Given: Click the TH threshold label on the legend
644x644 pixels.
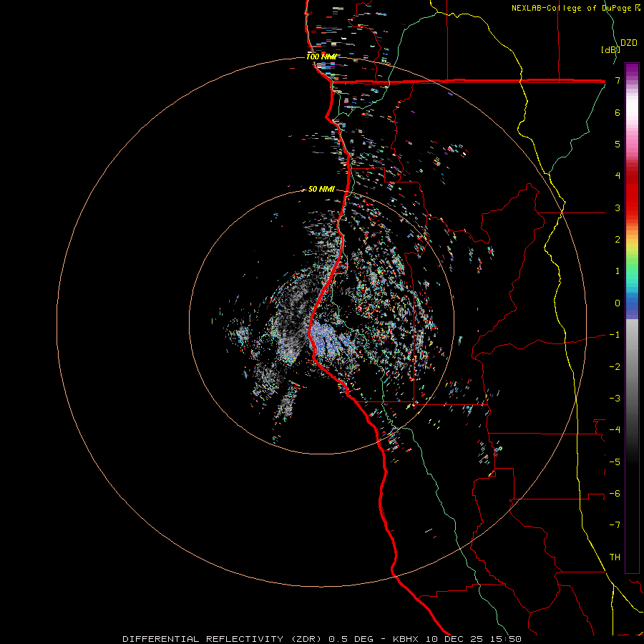Looking at the screenshot, I should (615, 557).
